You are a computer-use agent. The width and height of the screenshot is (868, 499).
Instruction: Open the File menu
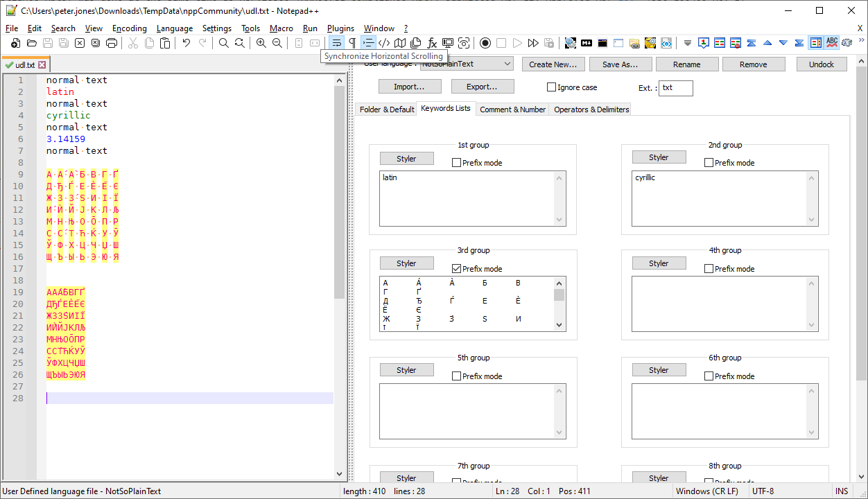pyautogui.click(x=12, y=28)
